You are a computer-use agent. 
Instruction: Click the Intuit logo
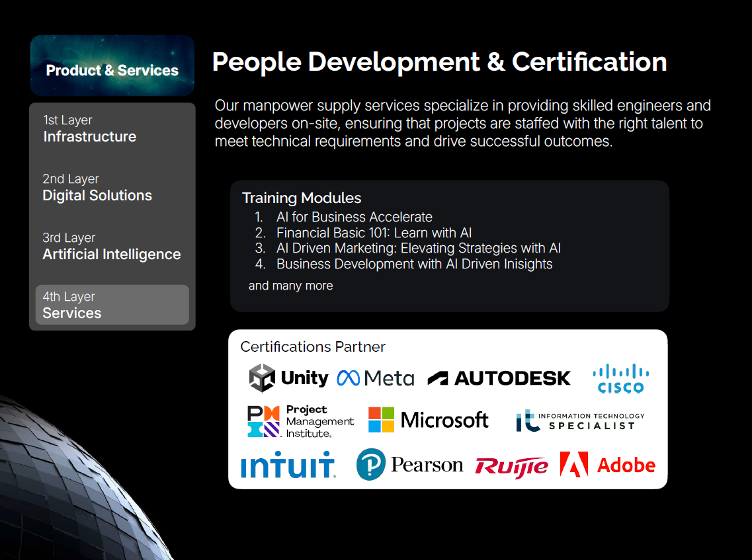[x=288, y=465]
